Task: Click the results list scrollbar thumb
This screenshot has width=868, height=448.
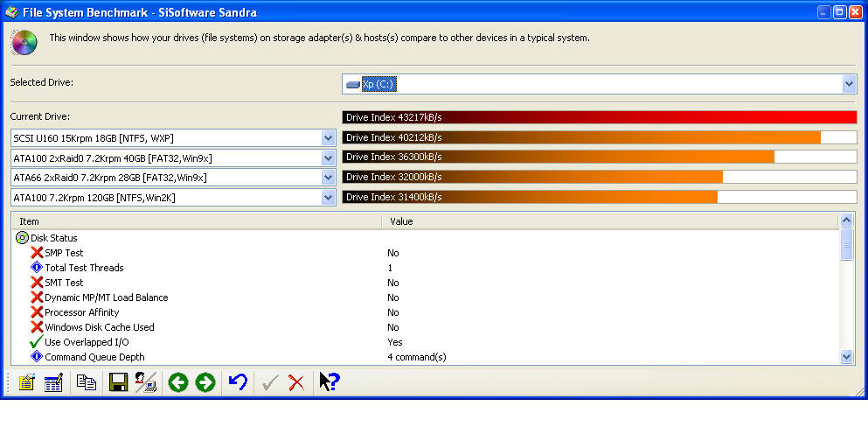Action: [846, 244]
